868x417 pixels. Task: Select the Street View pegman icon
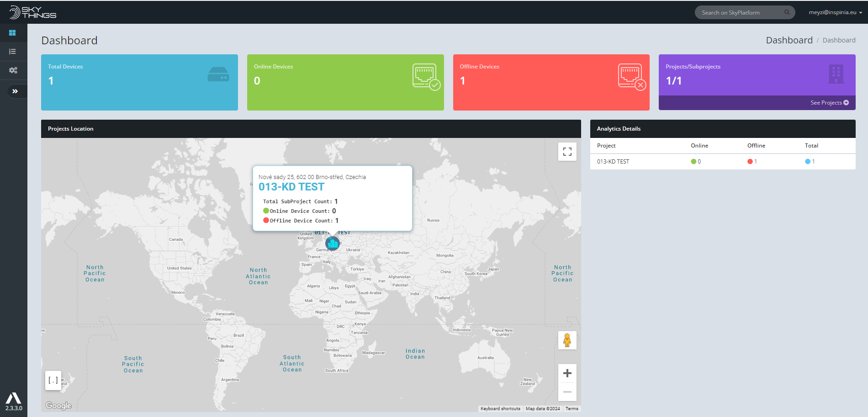click(x=567, y=340)
